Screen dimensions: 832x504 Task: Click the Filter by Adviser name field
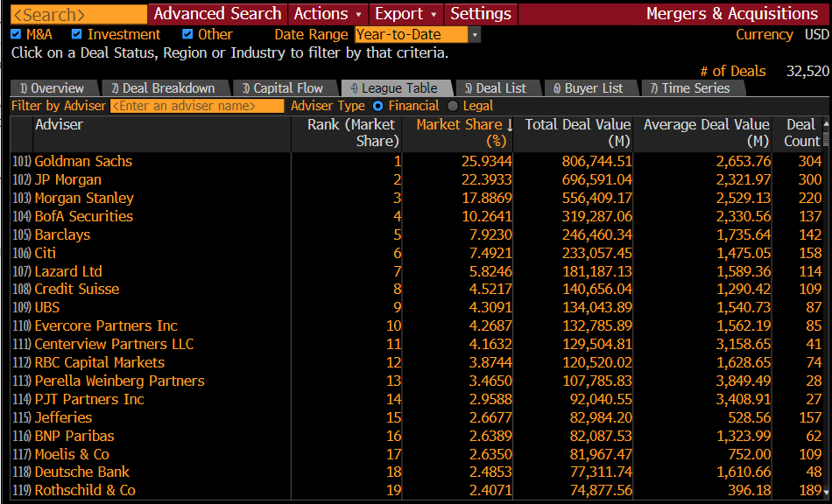pyautogui.click(x=197, y=106)
